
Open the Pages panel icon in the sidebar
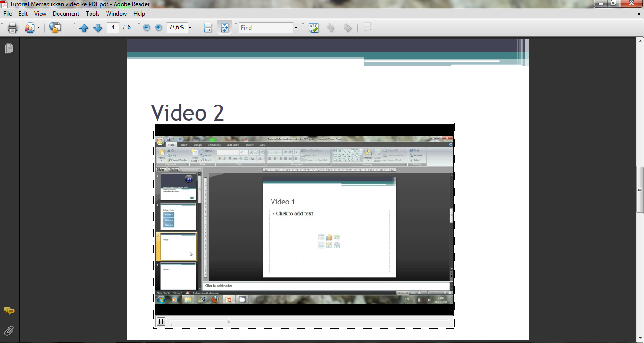click(x=8, y=48)
